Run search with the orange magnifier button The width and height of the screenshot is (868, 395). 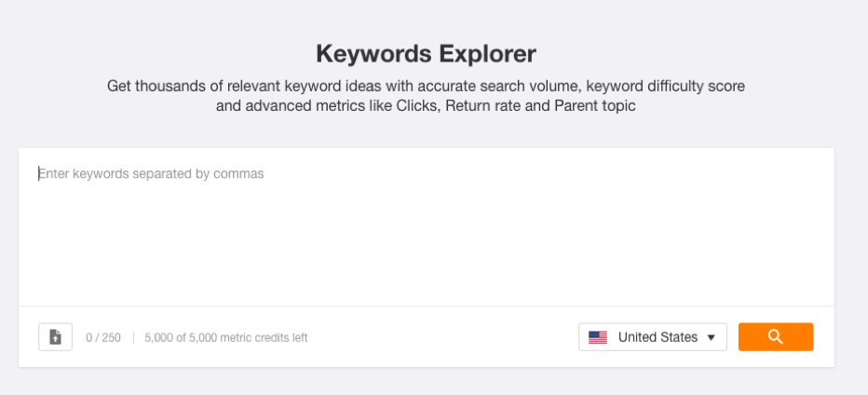click(776, 337)
